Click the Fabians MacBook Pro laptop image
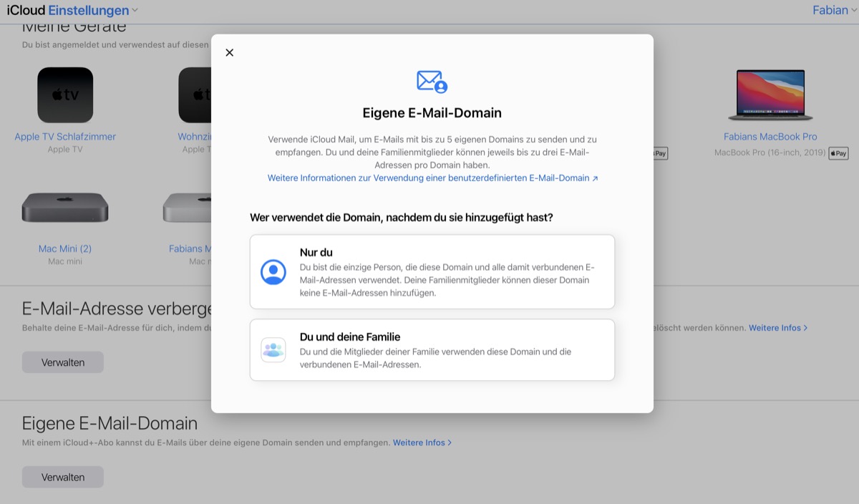 click(x=770, y=95)
